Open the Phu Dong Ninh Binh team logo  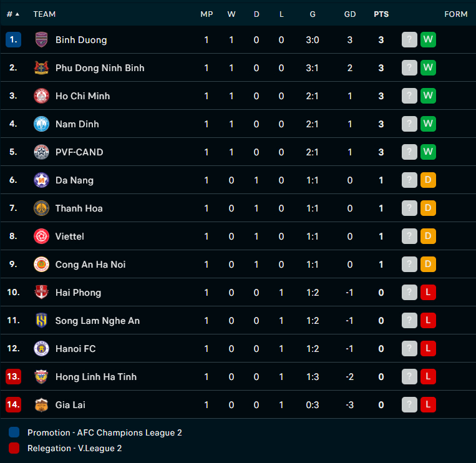coord(41,68)
